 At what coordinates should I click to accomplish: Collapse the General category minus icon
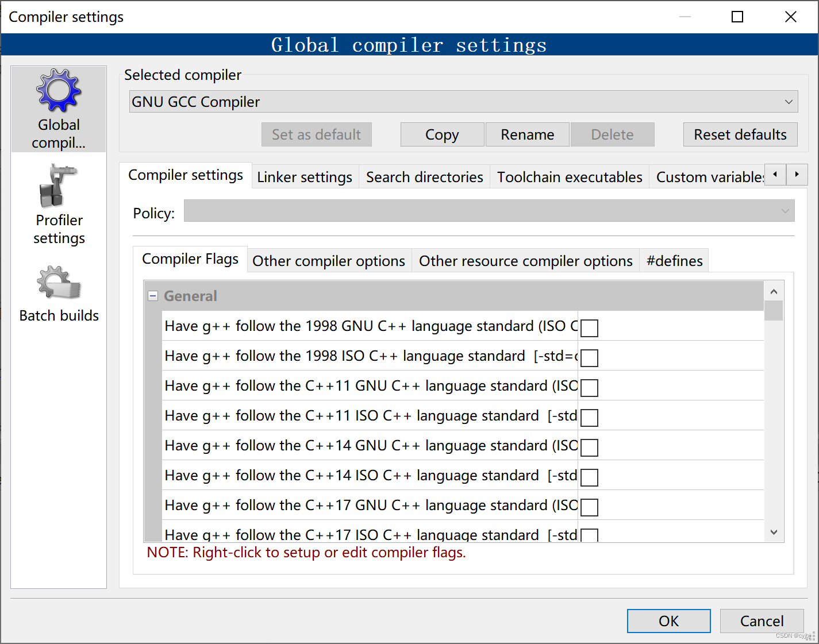[153, 296]
